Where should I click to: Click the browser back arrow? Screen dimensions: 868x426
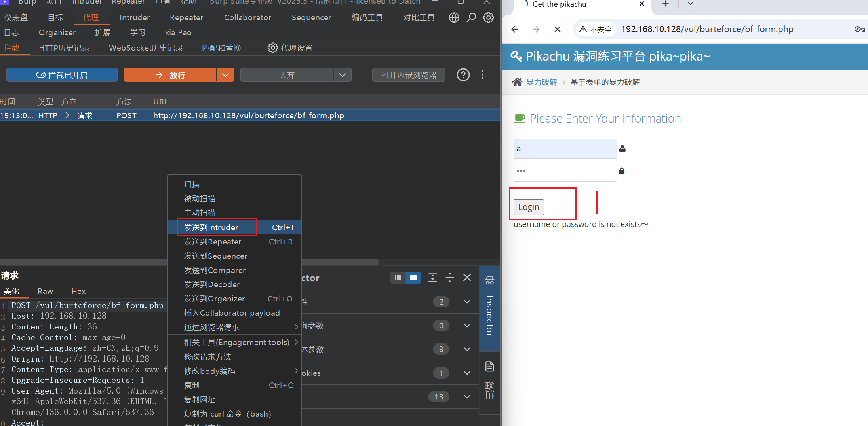515,29
